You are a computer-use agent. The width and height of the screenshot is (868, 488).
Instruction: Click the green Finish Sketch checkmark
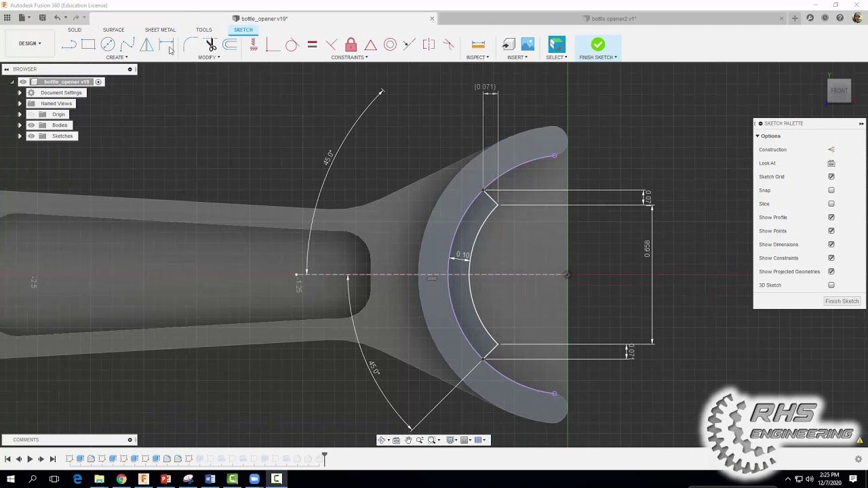coord(597,45)
